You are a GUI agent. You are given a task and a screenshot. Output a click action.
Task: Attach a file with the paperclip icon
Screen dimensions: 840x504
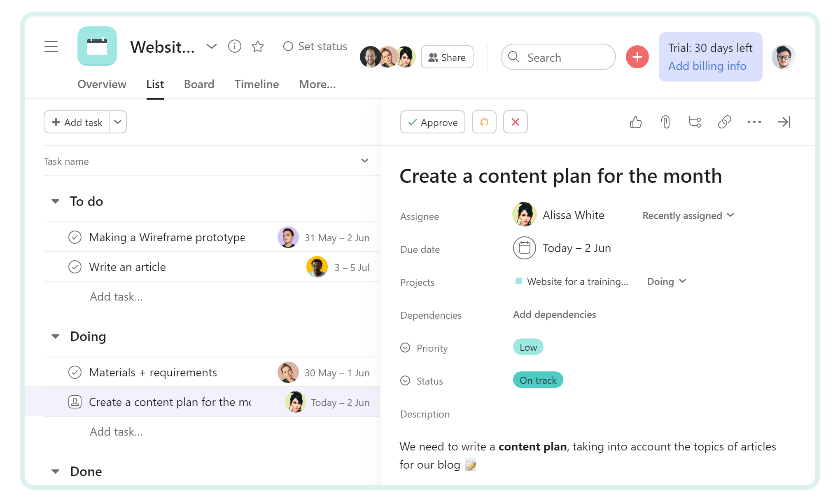(665, 122)
